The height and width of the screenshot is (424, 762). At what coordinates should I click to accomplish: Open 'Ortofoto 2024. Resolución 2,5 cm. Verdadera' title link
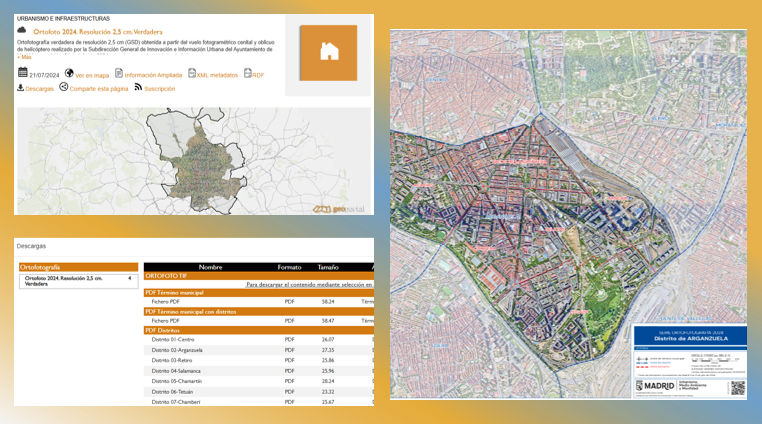98,32
